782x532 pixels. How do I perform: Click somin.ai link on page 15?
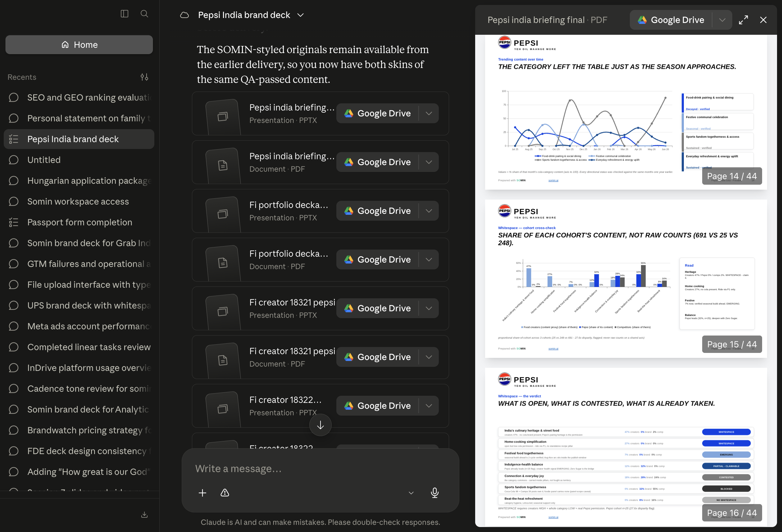pyautogui.click(x=553, y=349)
